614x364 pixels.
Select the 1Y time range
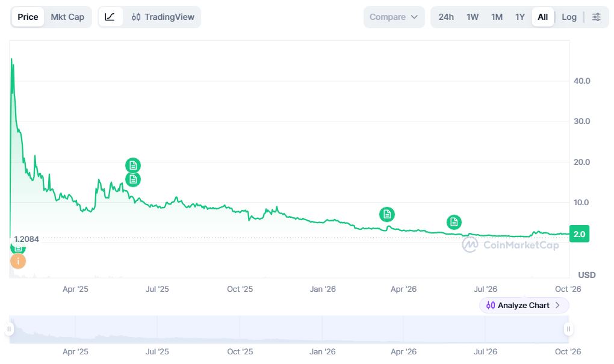(x=519, y=17)
